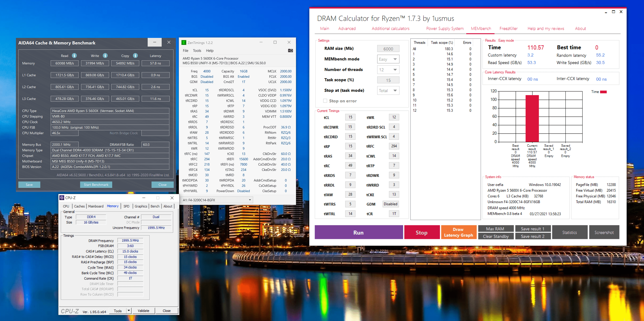Click the CPU-Z Close button
Viewport: 644px width, 321px height.
click(166, 311)
